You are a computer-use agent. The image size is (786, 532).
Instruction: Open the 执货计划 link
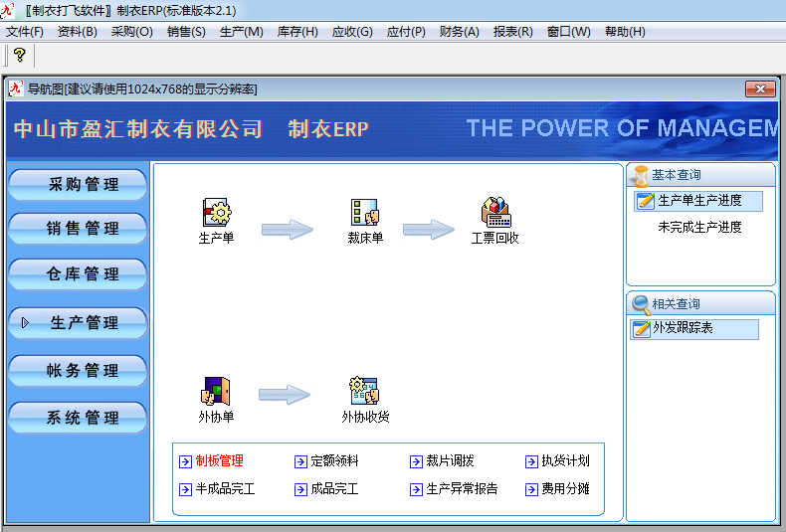coord(565,460)
